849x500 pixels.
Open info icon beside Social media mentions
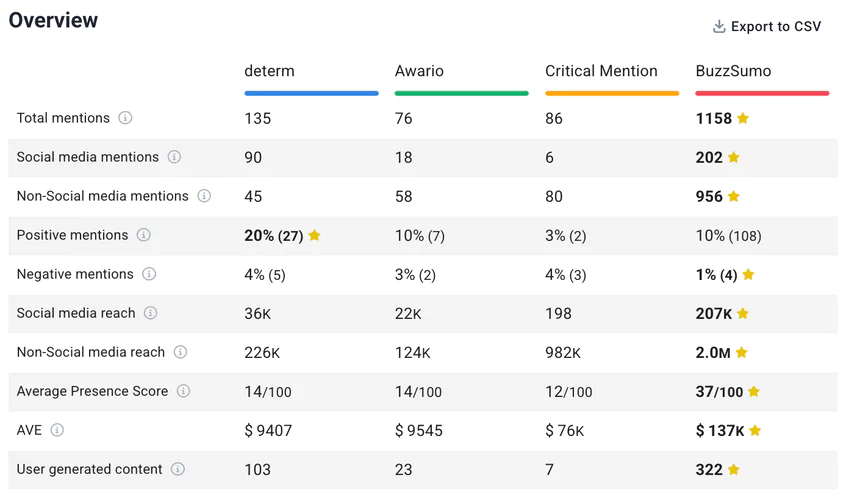[x=174, y=157]
